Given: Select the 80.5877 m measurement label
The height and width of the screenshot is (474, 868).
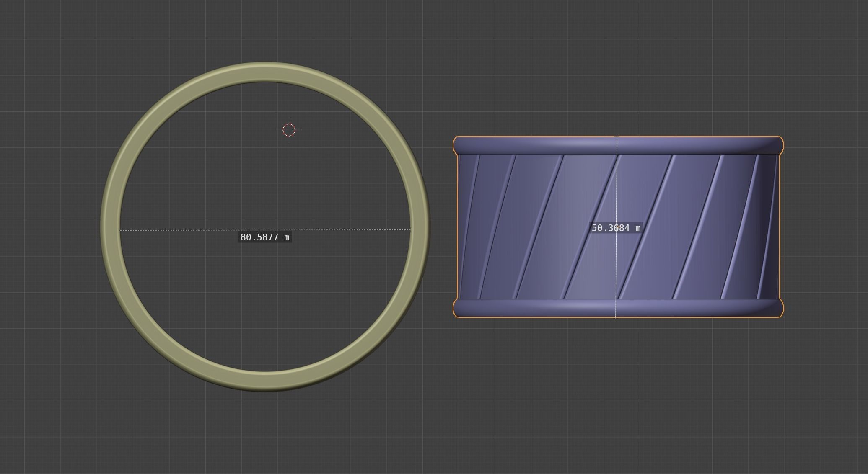Looking at the screenshot, I should pyautogui.click(x=264, y=237).
